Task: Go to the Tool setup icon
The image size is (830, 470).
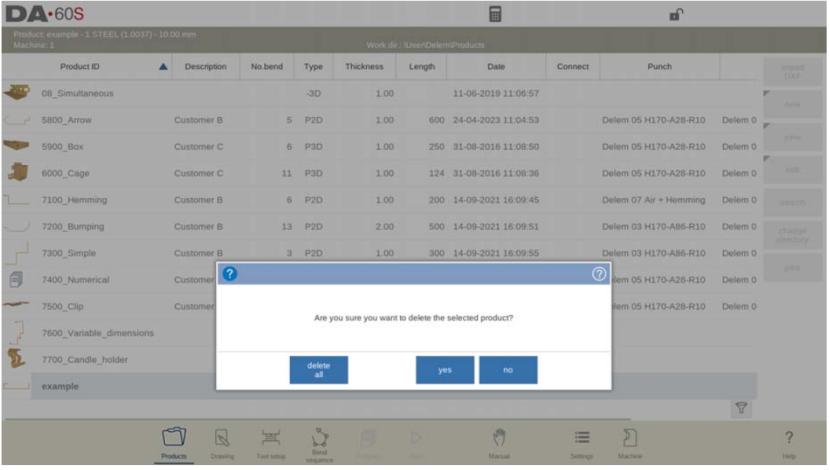Action: pos(271,442)
